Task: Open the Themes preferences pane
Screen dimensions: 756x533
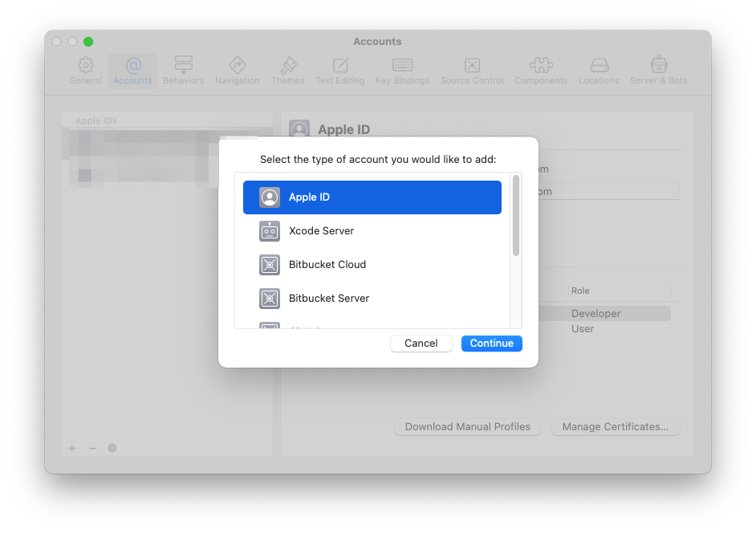Action: coord(287,70)
